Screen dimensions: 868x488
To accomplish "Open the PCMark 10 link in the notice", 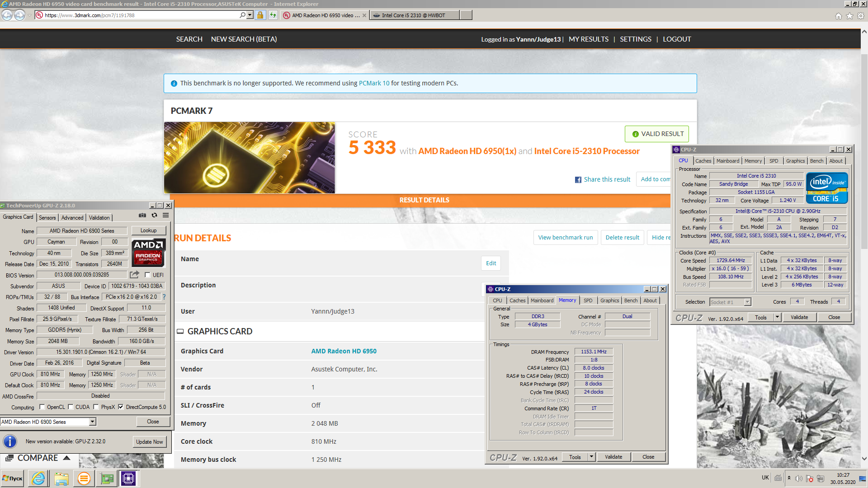I will [x=374, y=83].
